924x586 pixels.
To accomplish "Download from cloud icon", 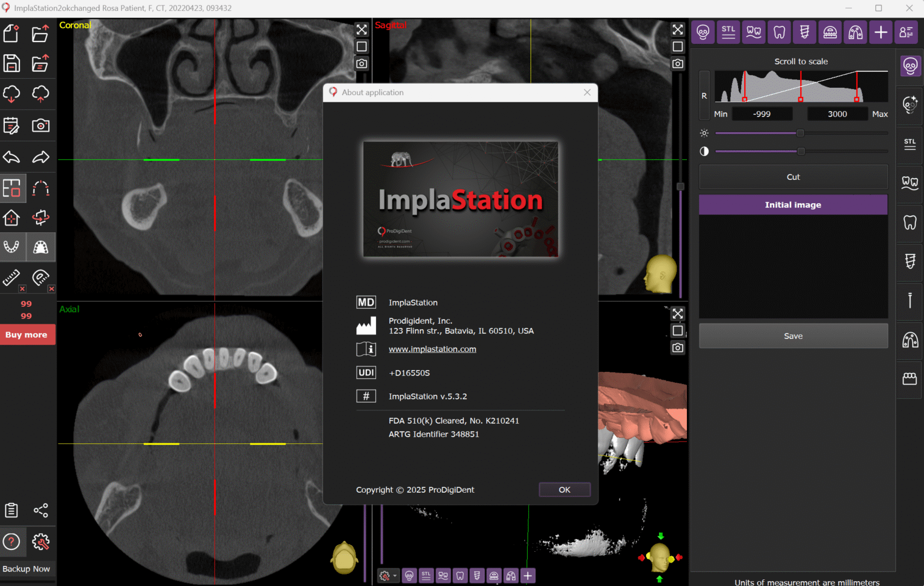I will point(11,94).
